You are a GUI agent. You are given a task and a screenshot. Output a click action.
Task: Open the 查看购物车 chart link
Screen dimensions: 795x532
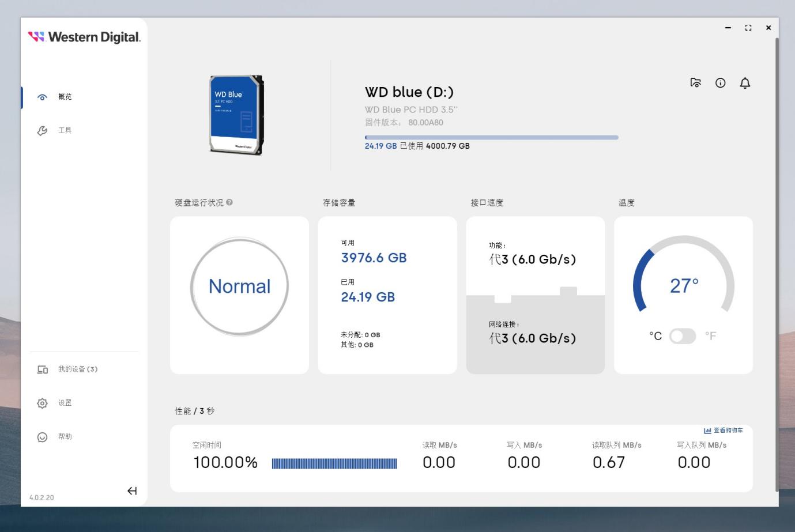point(724,431)
